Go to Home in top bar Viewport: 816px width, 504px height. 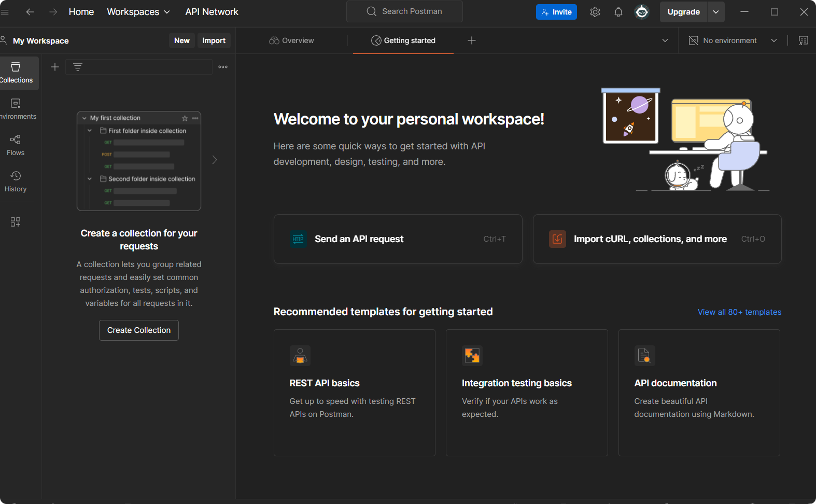pos(81,12)
